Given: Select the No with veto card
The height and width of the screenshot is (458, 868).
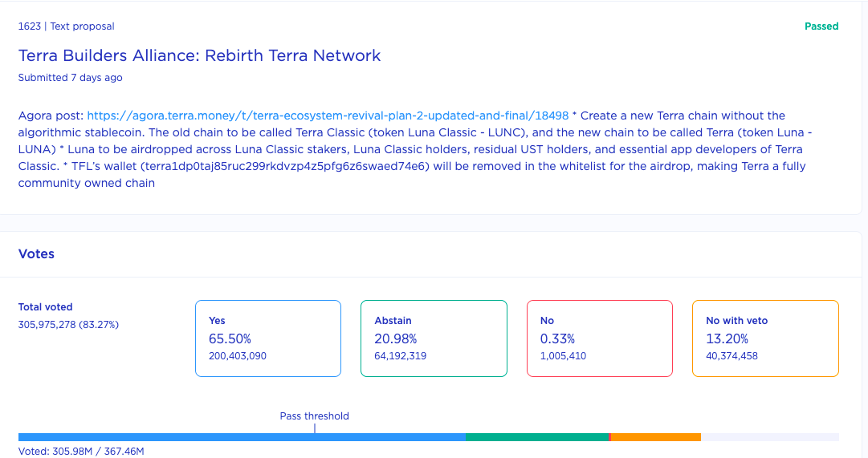Looking at the screenshot, I should [x=765, y=338].
